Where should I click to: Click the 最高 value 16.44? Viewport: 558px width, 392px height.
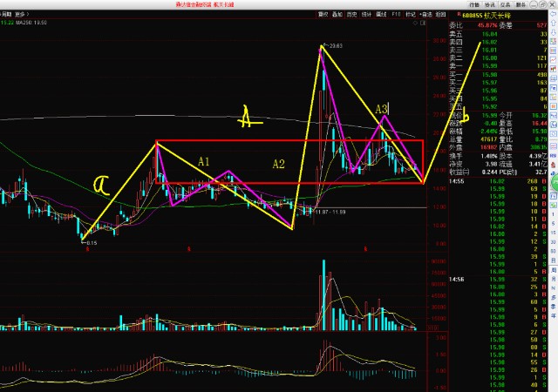point(539,123)
